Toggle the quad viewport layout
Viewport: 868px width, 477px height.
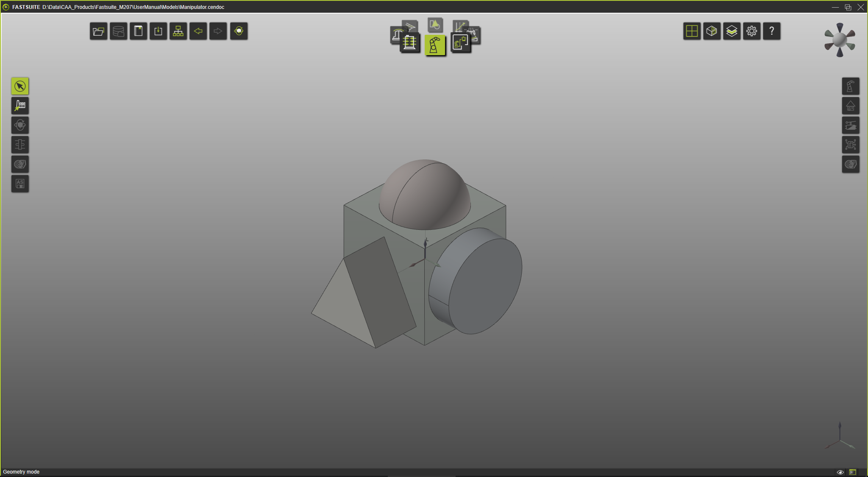[x=691, y=31]
